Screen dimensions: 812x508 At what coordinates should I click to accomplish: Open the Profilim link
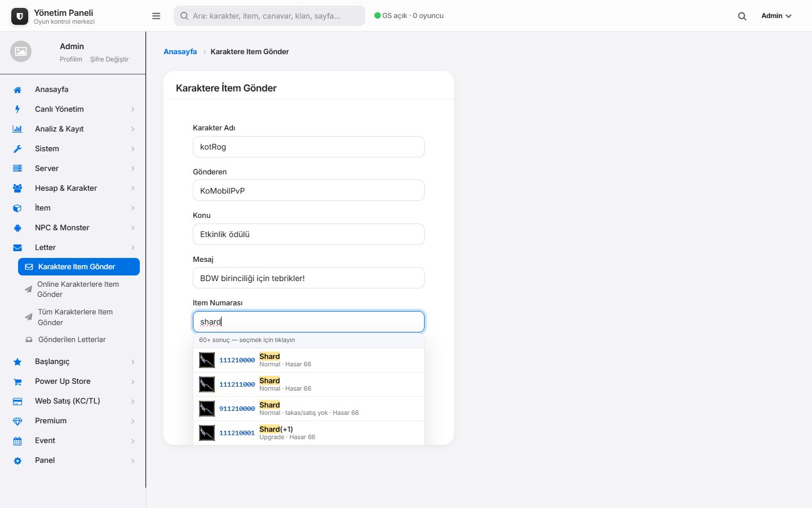coord(71,59)
